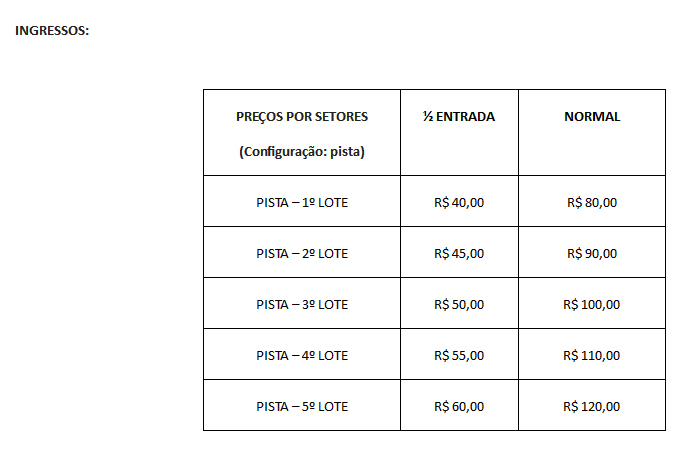The width and height of the screenshot is (685, 453).
Task: Select the (Configuração: pista) subtitle text
Action: pyautogui.click(x=302, y=152)
